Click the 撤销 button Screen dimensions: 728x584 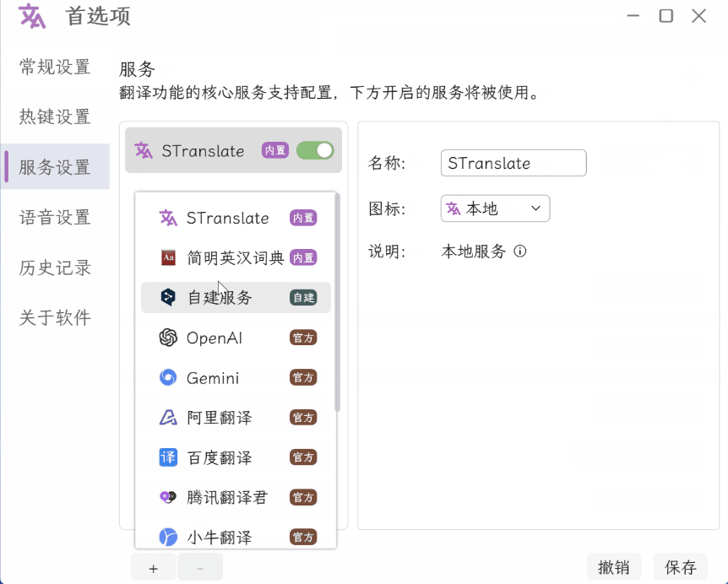pyautogui.click(x=614, y=567)
